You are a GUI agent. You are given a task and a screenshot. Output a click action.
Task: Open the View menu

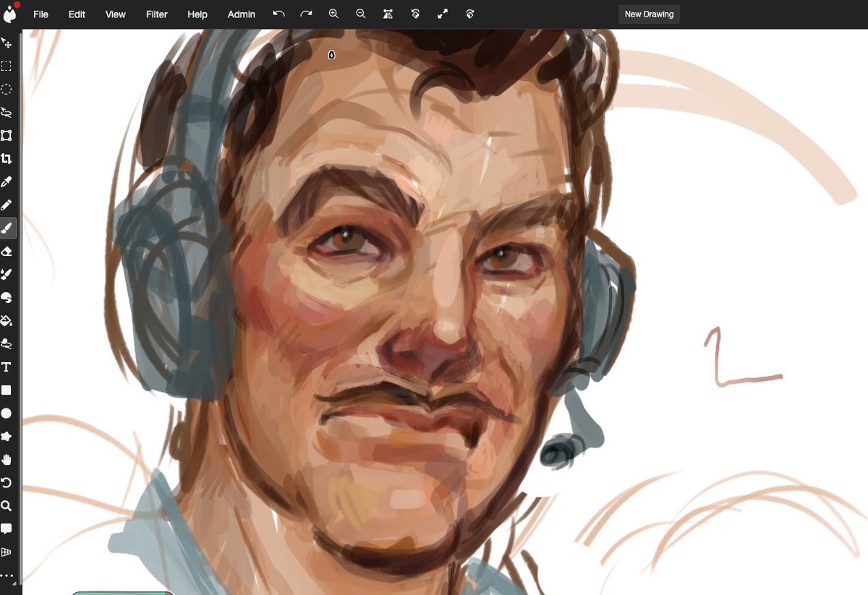116,14
